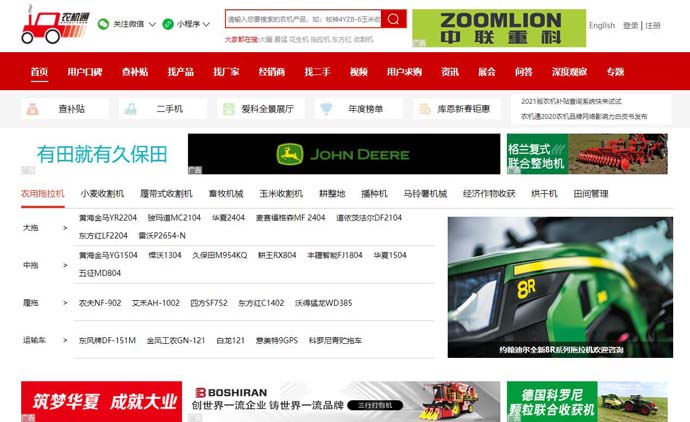
Task: Select the 烘干机 category tab
Action: tap(544, 194)
